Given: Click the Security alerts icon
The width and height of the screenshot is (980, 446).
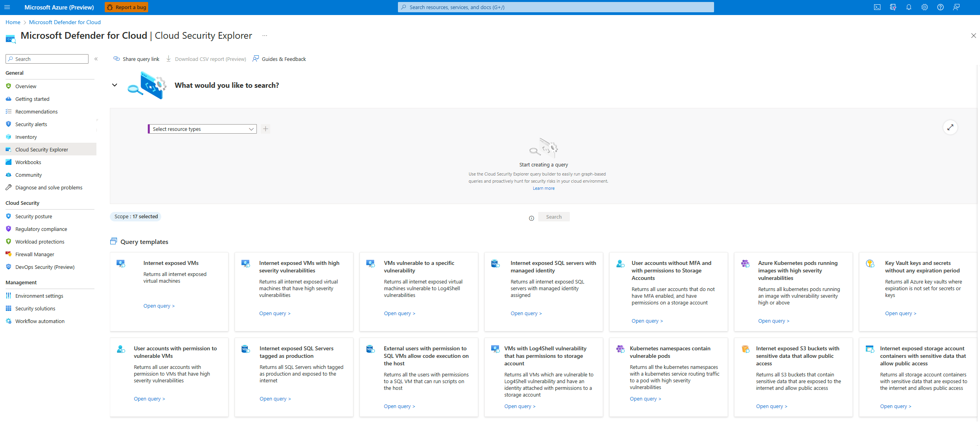Looking at the screenshot, I should click(9, 124).
